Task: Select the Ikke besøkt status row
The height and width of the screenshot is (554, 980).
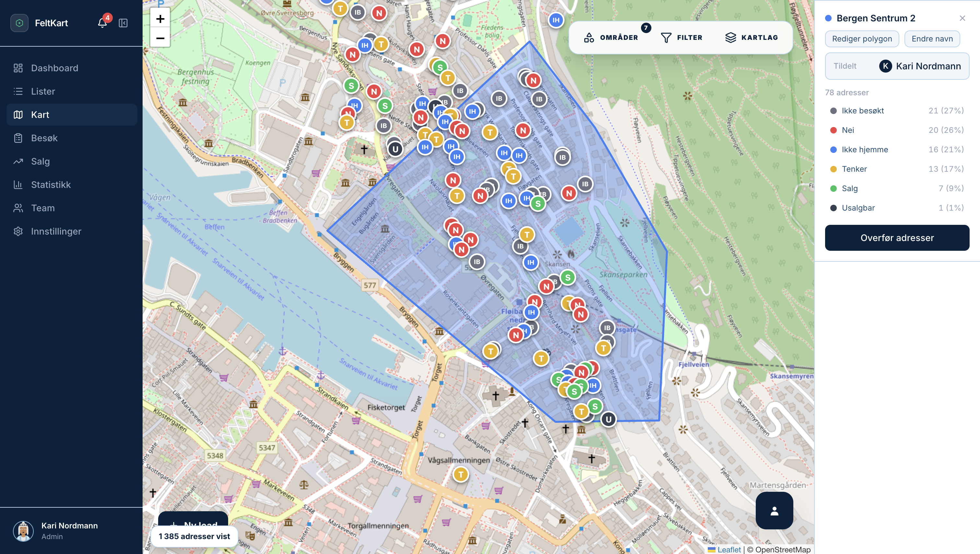Action: click(x=897, y=111)
